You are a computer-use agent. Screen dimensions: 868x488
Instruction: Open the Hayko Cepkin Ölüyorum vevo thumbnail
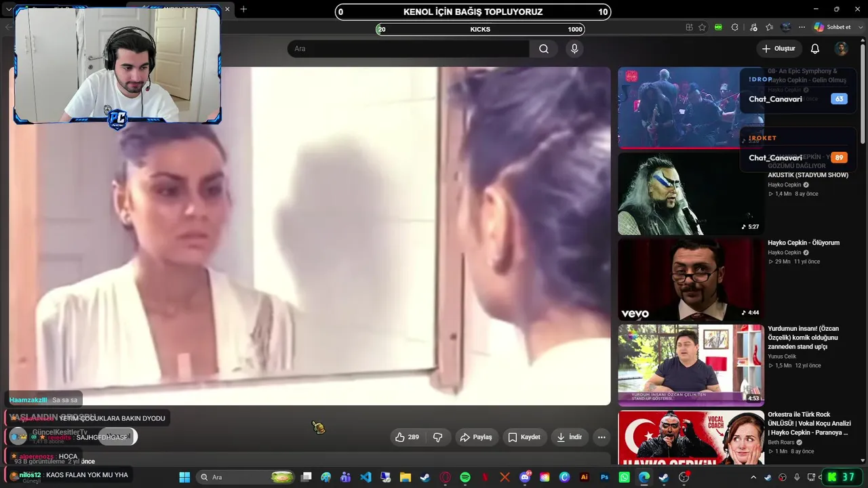click(691, 279)
